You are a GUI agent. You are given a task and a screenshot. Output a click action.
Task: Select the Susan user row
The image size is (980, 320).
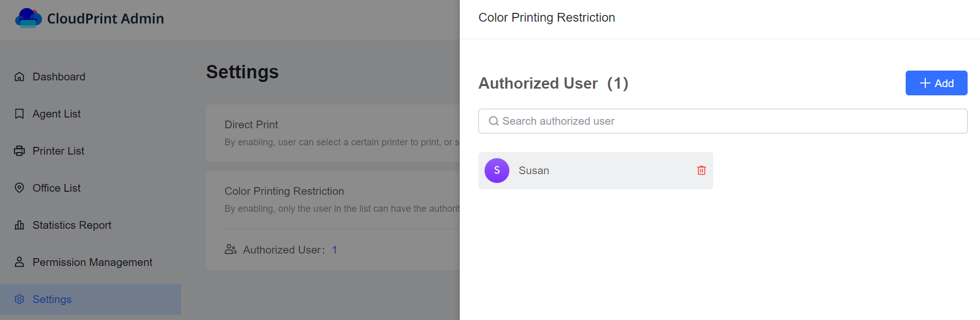coord(596,171)
